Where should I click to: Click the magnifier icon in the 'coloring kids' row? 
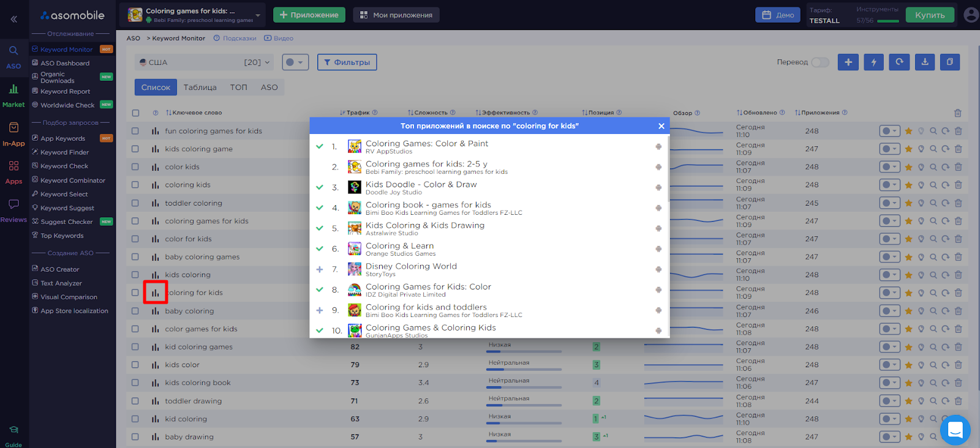pyautogui.click(x=933, y=185)
